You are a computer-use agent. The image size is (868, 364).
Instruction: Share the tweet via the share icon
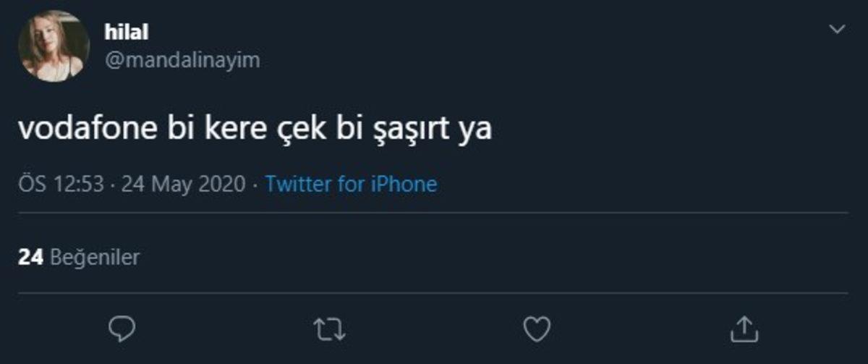point(744,329)
